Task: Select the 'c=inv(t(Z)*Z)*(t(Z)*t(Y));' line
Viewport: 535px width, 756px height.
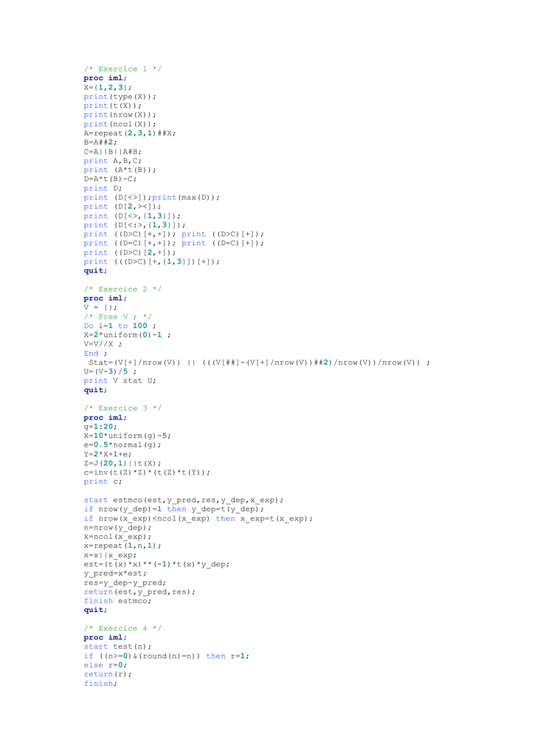Action: click(x=147, y=472)
